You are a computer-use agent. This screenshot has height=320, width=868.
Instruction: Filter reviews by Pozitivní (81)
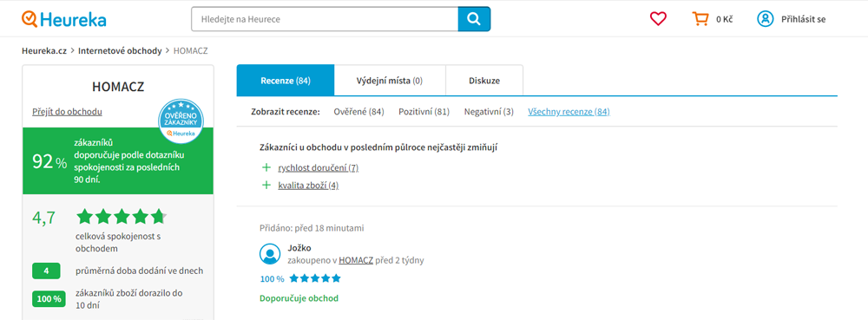(x=424, y=112)
